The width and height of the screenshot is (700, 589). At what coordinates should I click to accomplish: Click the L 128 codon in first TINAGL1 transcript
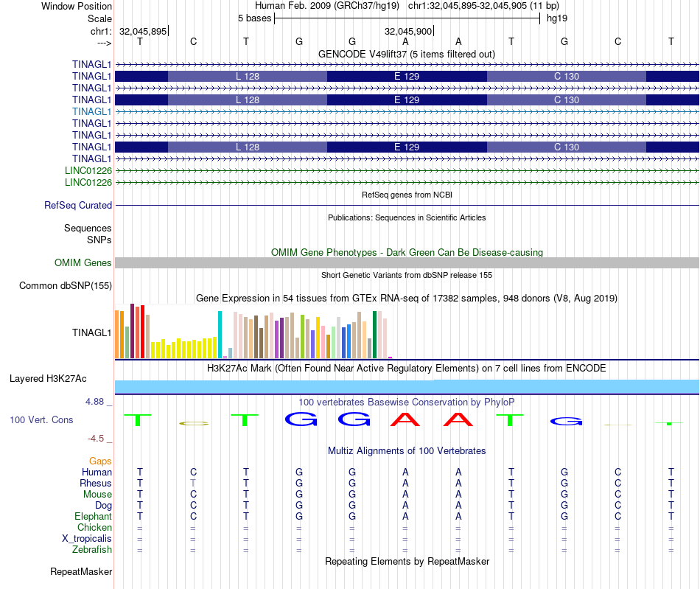(x=248, y=77)
